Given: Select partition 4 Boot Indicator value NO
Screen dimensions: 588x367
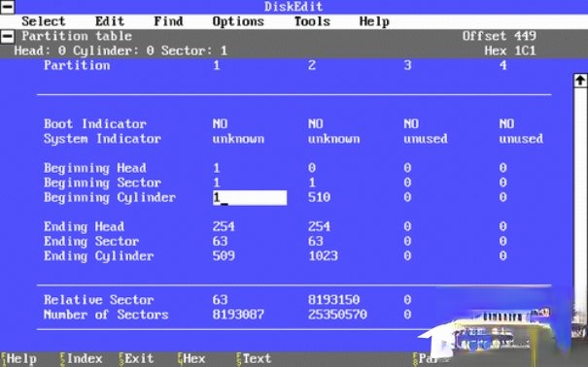Looking at the screenshot, I should [506, 123].
